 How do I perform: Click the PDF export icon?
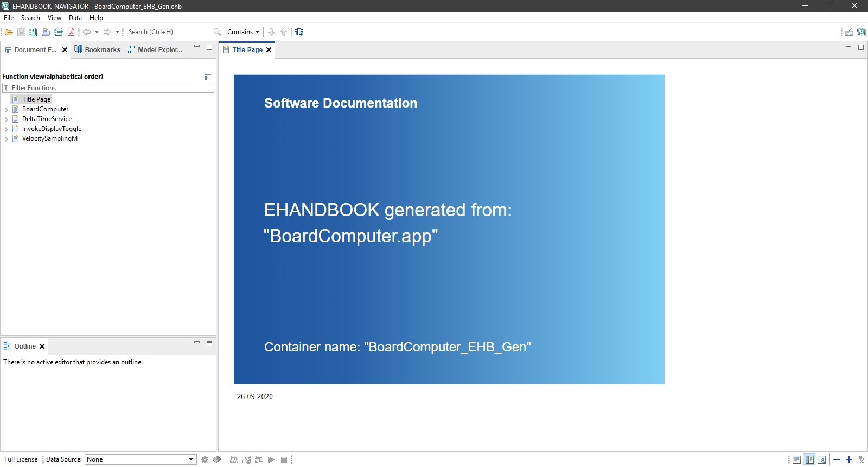click(71, 32)
